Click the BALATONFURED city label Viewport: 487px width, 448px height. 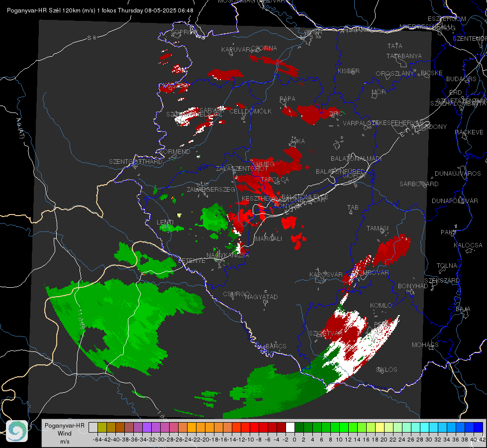340,172
